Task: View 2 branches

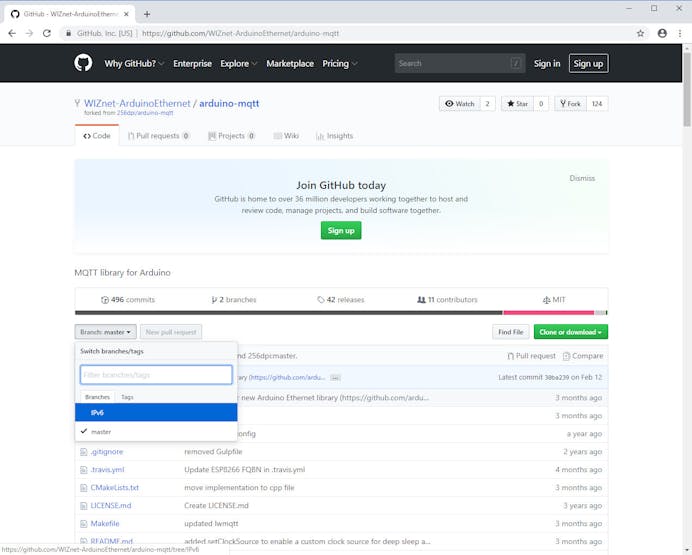Action: point(234,300)
